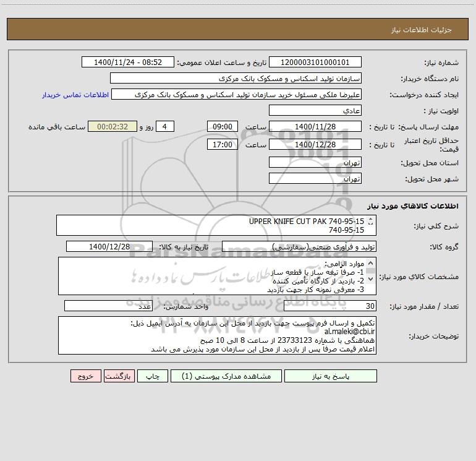Open اطلاعات تماس خریدار link
The image size is (476, 461).
pyautogui.click(x=75, y=95)
